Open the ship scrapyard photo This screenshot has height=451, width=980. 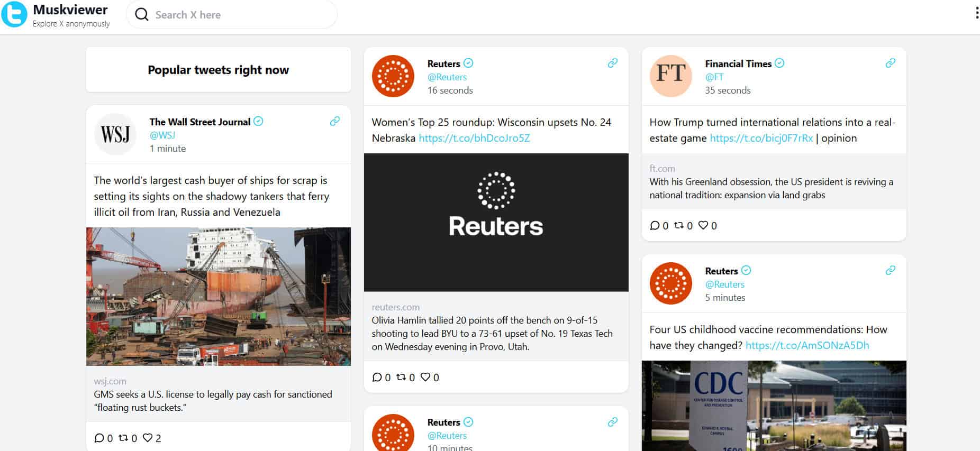pyautogui.click(x=219, y=297)
